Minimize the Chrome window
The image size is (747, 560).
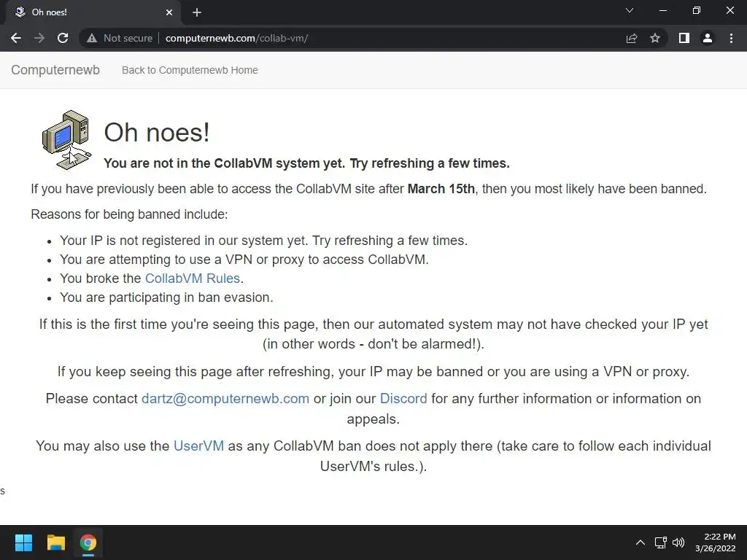click(x=662, y=10)
